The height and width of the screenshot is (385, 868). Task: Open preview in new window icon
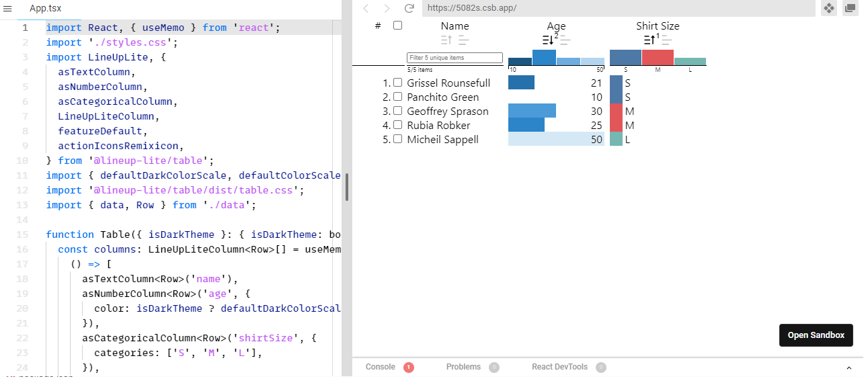coord(851,9)
